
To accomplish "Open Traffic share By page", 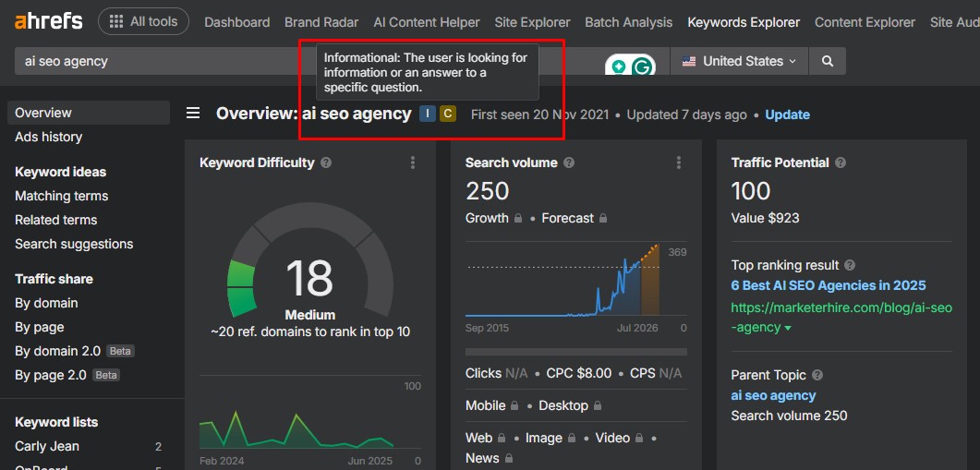I will 40,327.
